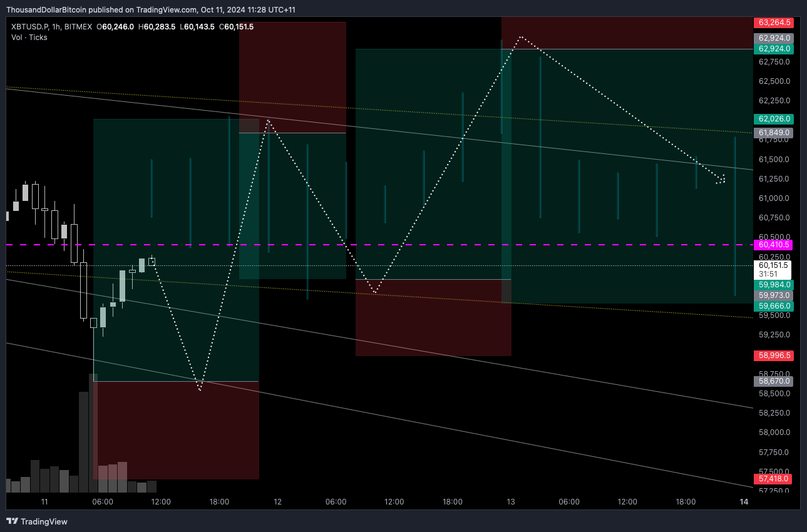Click date label 12 on time axis
This screenshot has width=807, height=532.
[x=277, y=502]
